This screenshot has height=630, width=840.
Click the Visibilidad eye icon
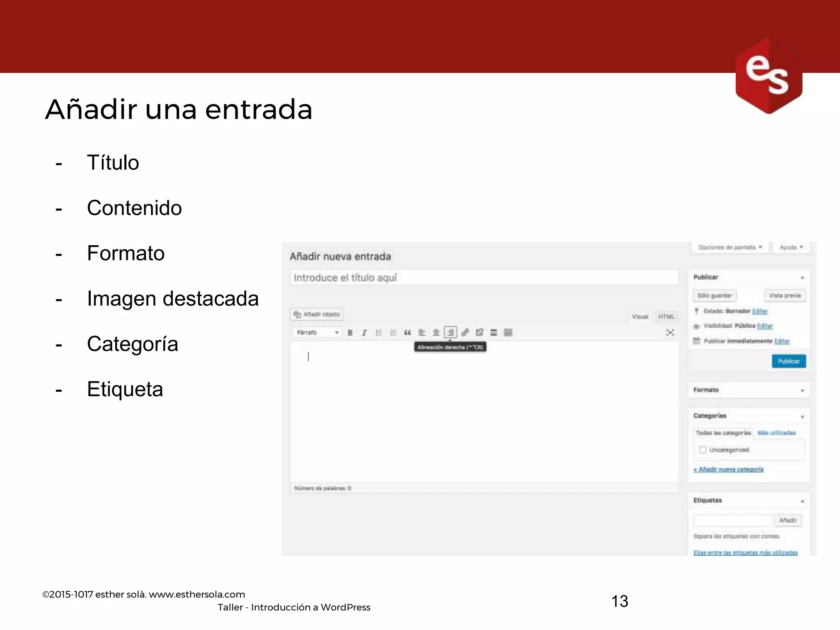click(696, 326)
